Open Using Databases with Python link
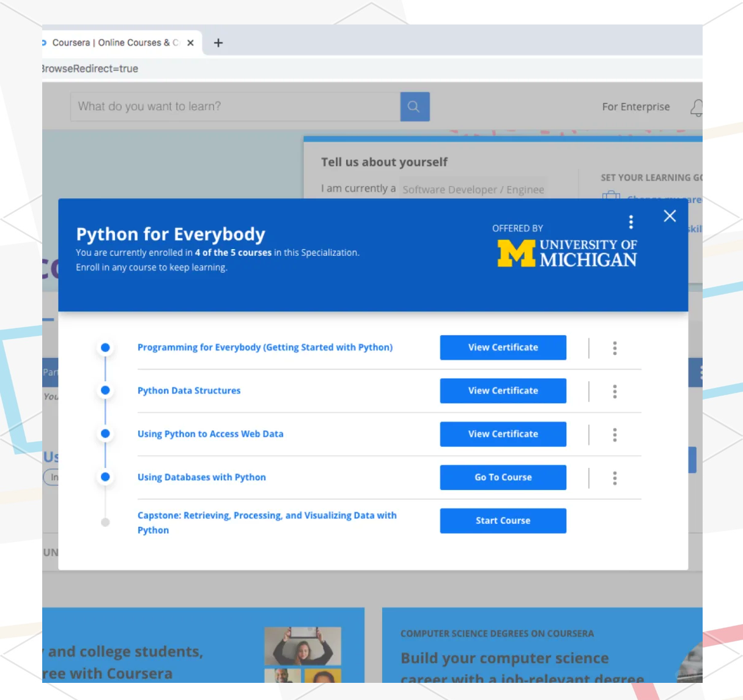743x700 pixels. (x=201, y=477)
